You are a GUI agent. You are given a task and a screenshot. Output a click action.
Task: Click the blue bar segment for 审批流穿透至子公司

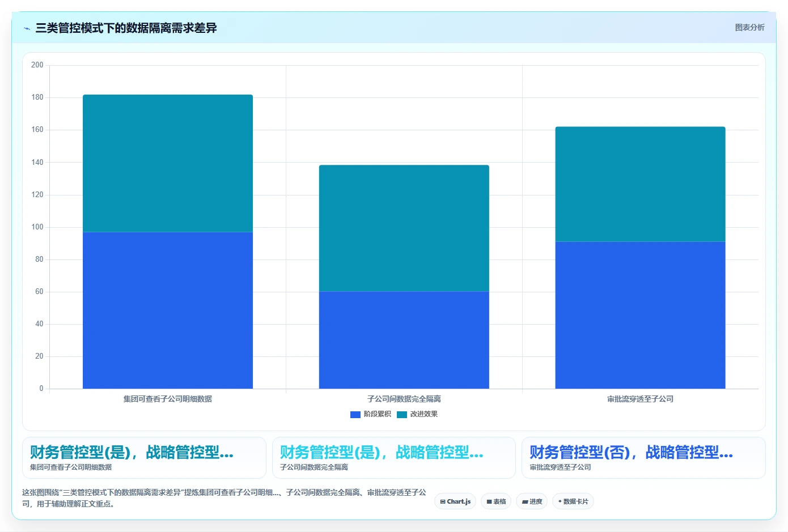tap(640, 315)
